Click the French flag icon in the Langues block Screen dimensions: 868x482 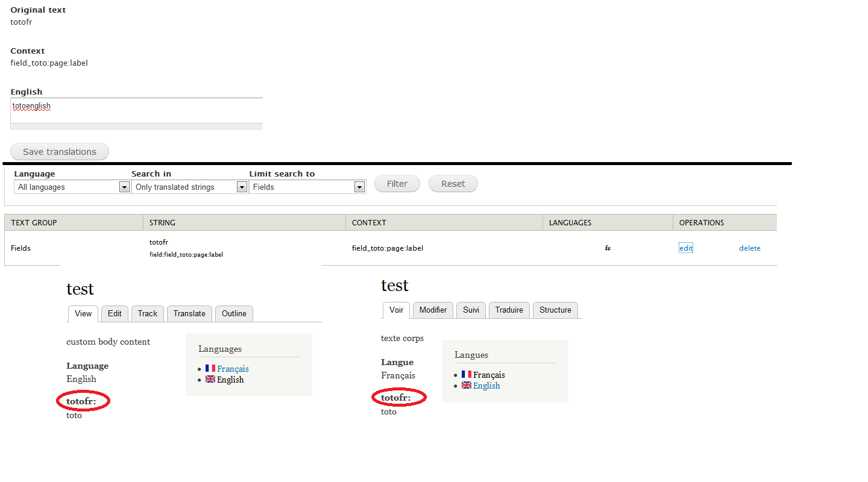point(466,374)
